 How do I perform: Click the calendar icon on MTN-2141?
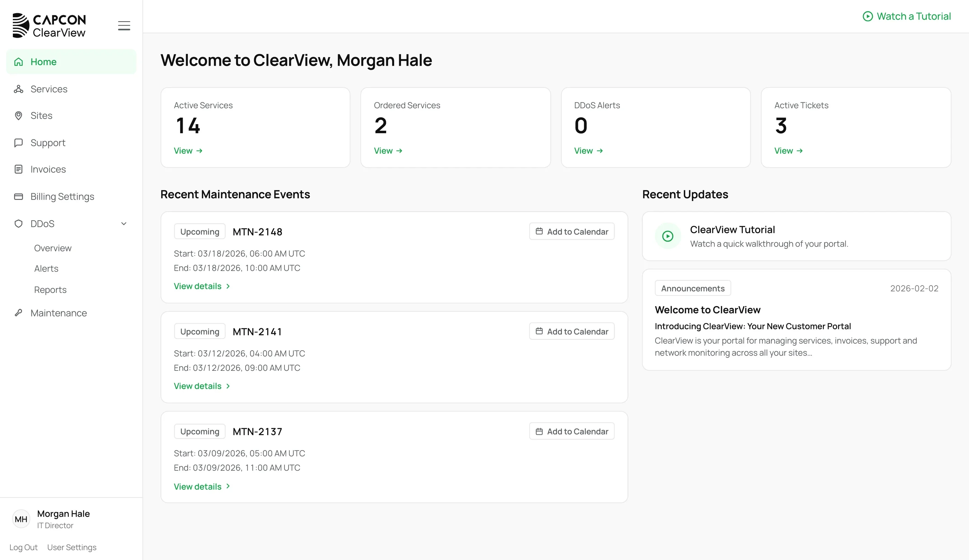(x=539, y=331)
